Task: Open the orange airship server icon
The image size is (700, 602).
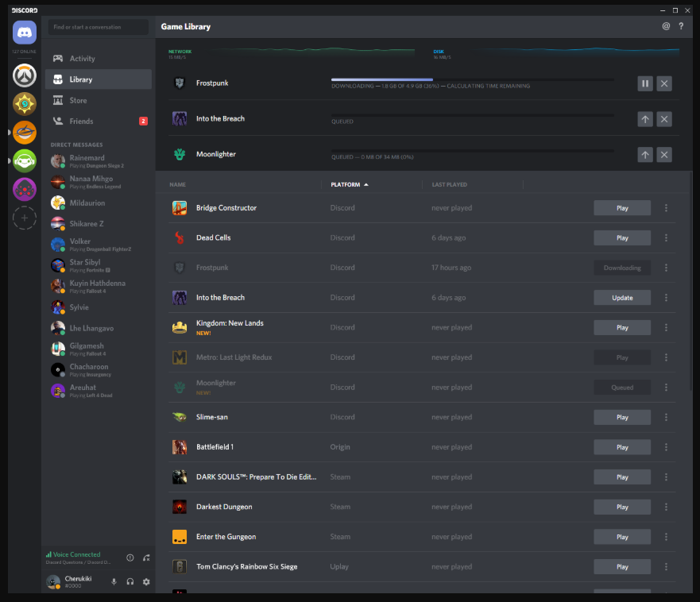Action: coord(25,133)
